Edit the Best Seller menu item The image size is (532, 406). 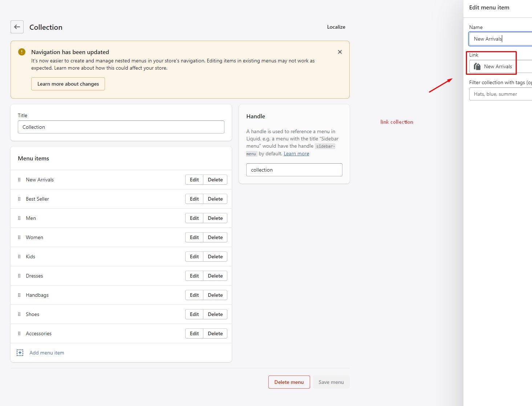(x=194, y=199)
